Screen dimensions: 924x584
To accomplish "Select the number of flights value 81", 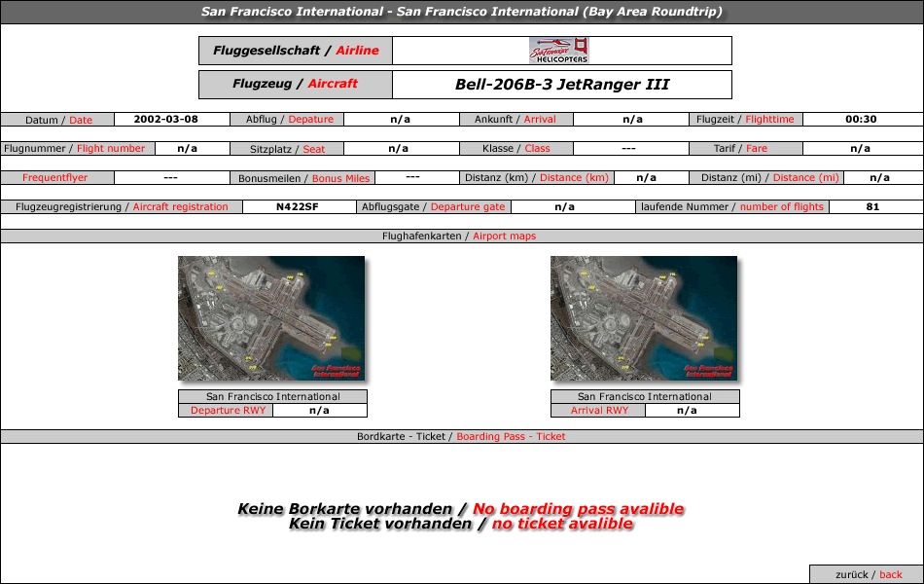I will click(872, 206).
